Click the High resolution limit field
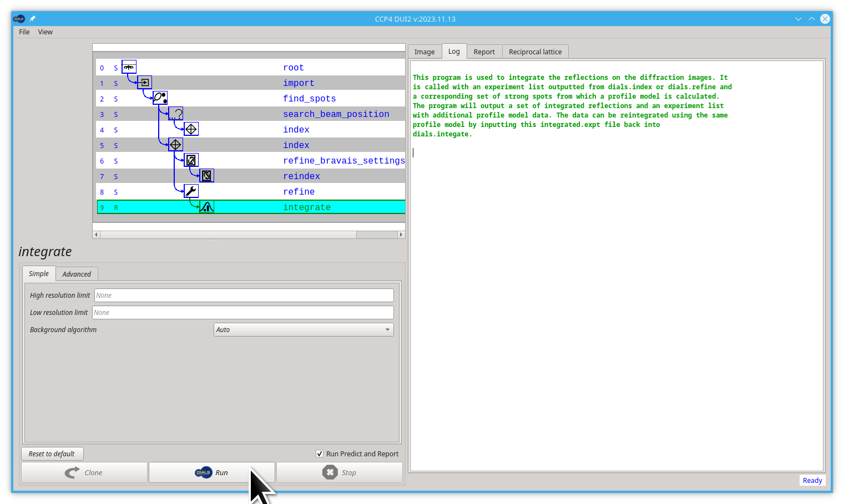Viewport: 844px width, 504px height. 244,295
